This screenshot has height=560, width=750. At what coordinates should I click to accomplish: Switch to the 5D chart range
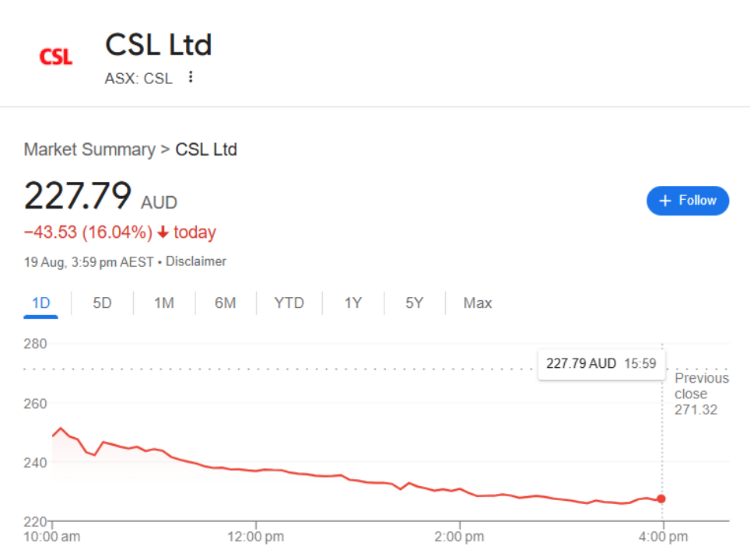[102, 303]
